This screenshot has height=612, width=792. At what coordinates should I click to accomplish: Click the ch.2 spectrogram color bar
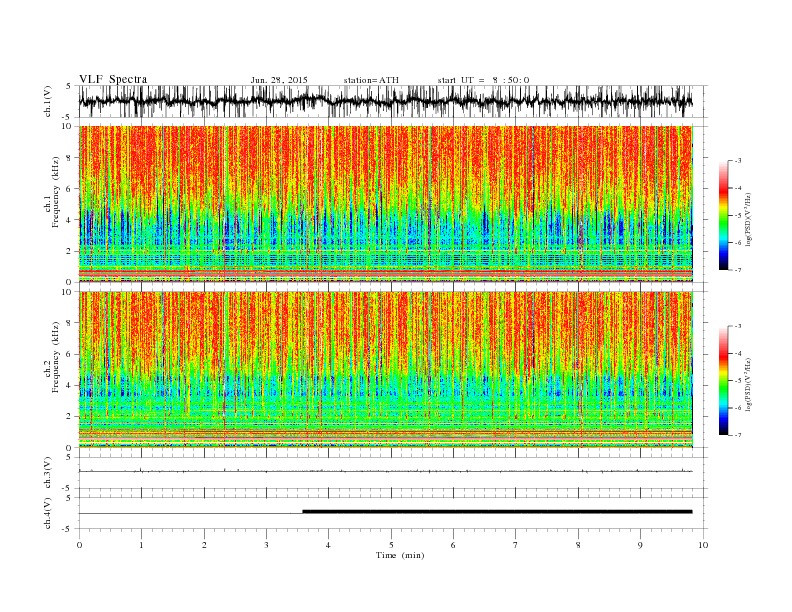point(723,380)
